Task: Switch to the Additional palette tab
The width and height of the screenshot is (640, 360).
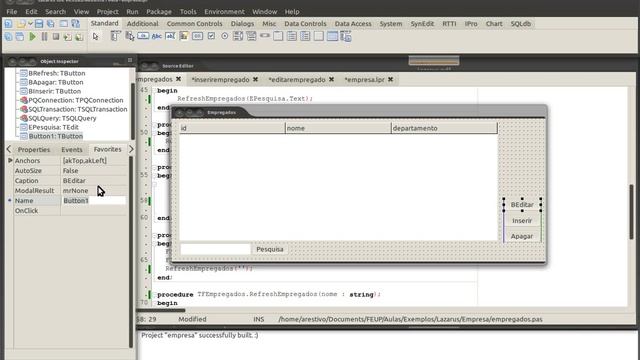Action: (x=142, y=24)
